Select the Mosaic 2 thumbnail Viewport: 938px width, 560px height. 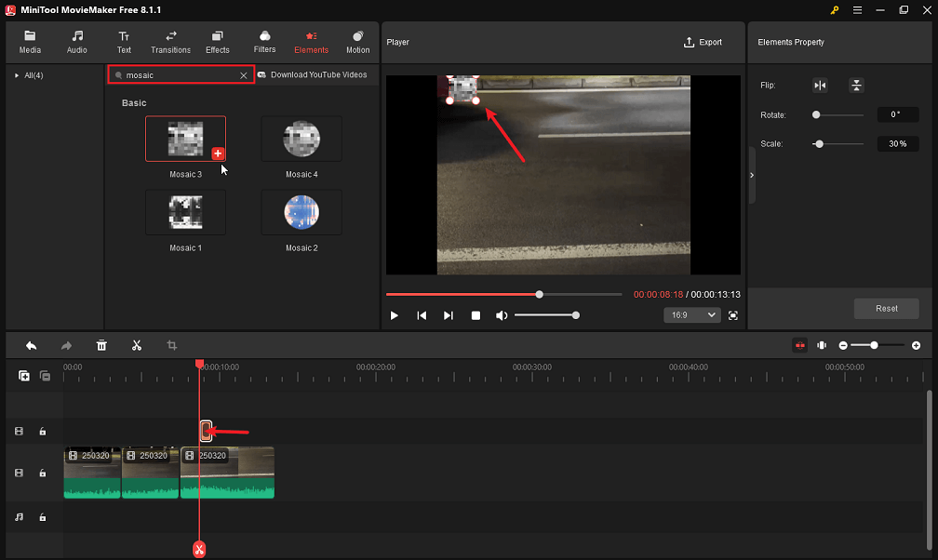point(301,212)
